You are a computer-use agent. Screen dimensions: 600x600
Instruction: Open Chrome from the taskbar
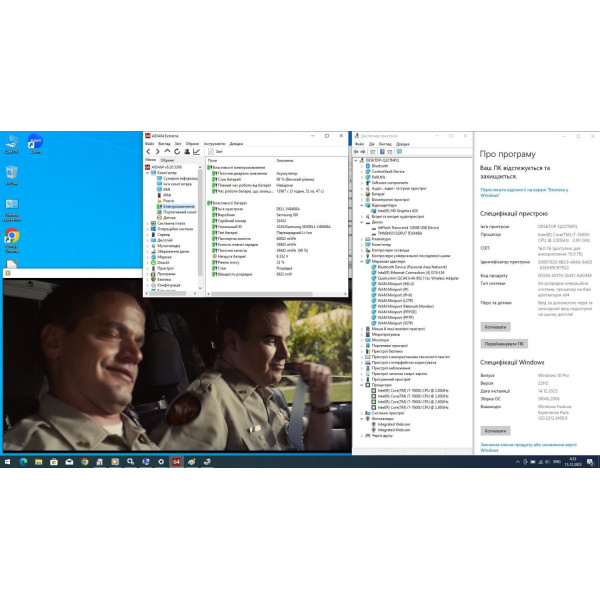click(x=85, y=462)
